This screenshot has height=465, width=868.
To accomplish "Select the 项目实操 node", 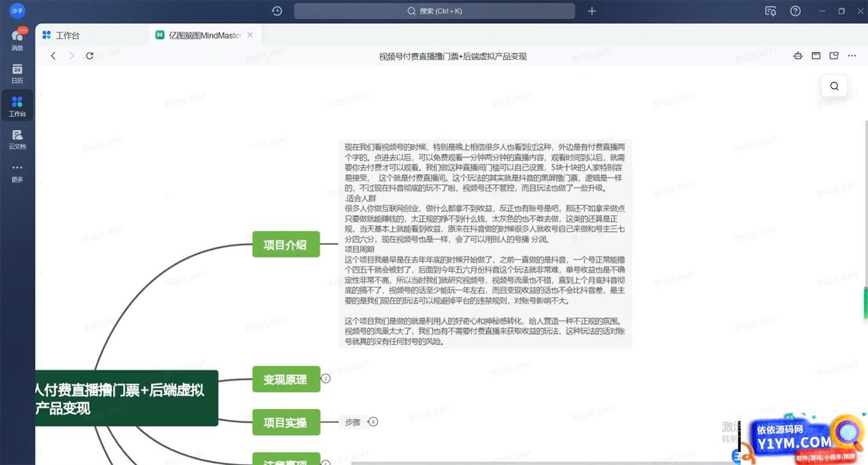I will coord(286,422).
